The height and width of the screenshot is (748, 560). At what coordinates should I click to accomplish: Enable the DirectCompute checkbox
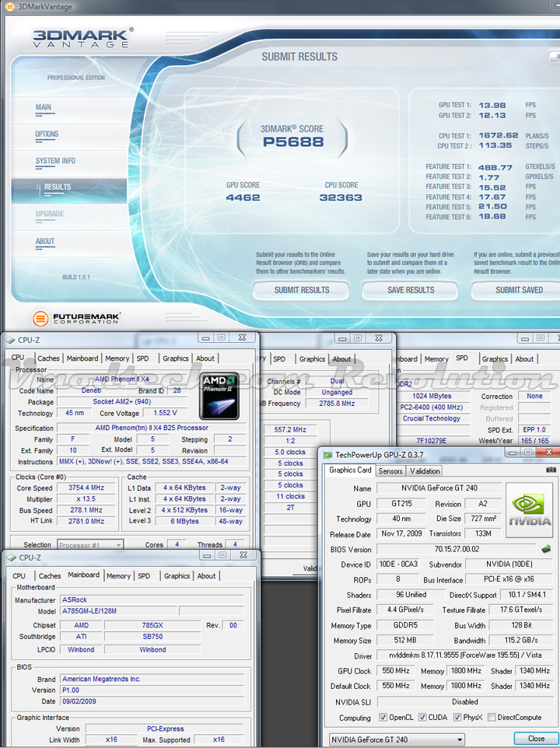(492, 718)
